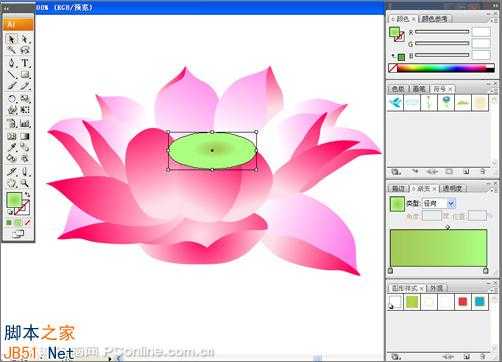502x362 pixels.
Task: Select the Direct Selection tool
Action: [25, 39]
